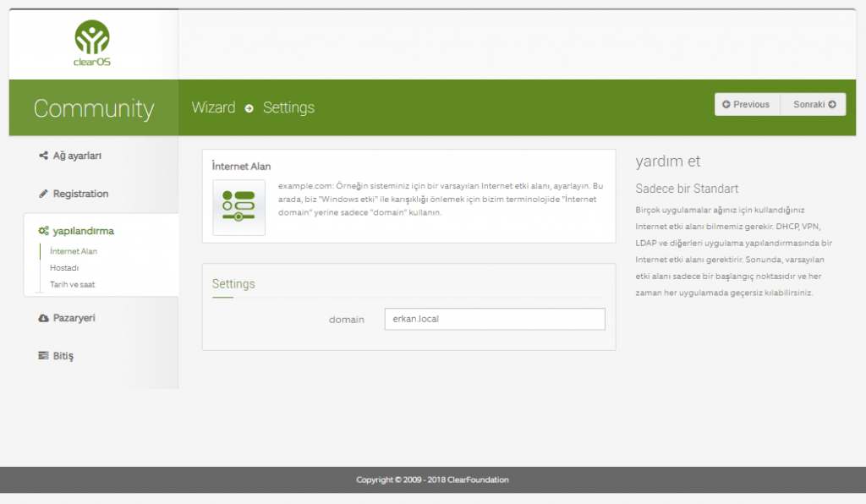866x504 pixels.
Task: Click the gears icon beside yapılandırma
Action: point(44,231)
